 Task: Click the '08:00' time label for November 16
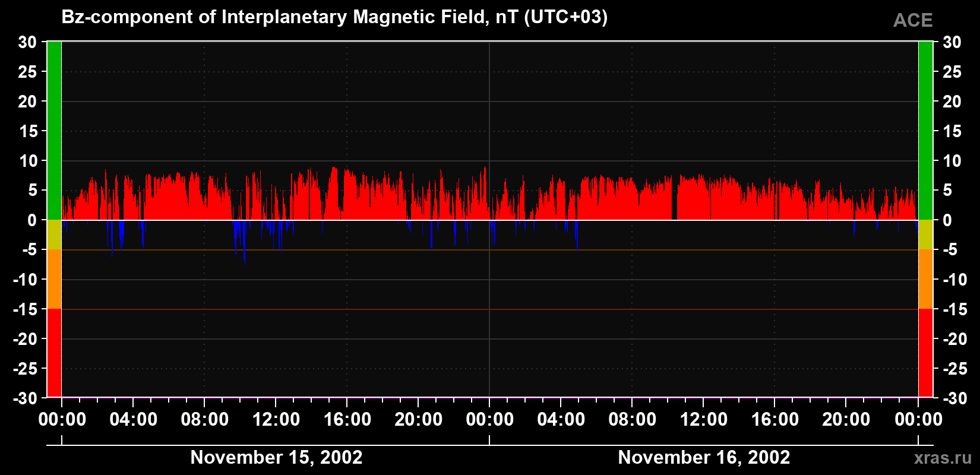tap(633, 420)
